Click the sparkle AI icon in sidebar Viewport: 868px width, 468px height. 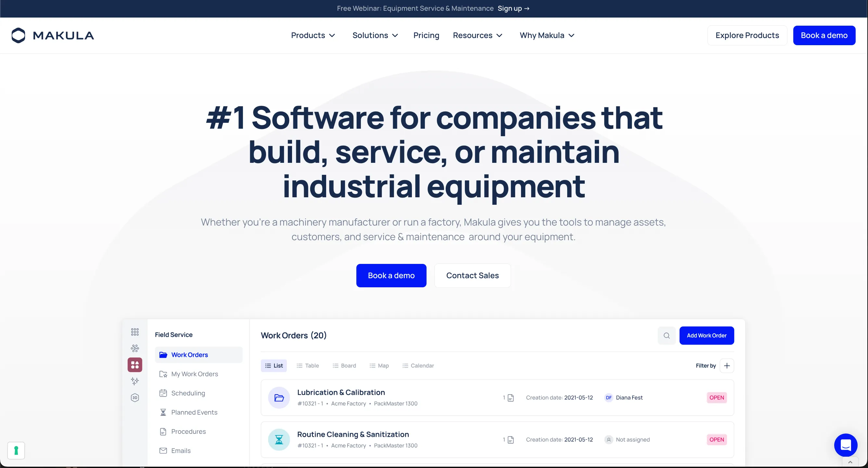(135, 381)
